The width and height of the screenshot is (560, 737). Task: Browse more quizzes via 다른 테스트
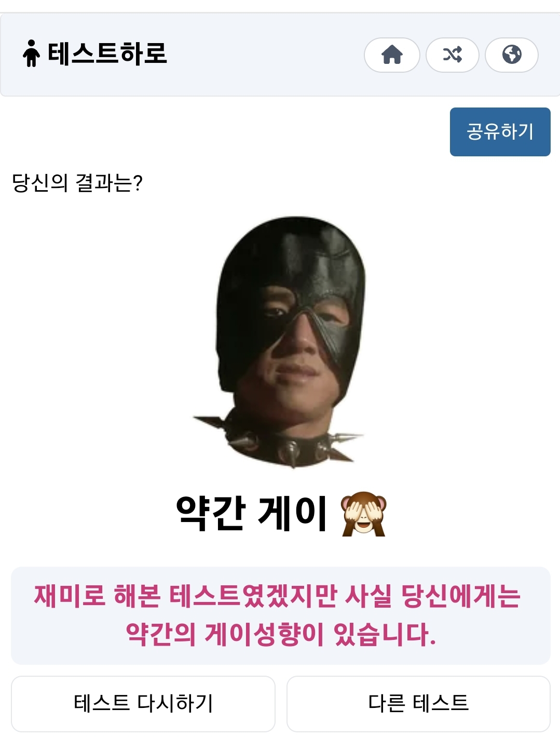(x=418, y=703)
